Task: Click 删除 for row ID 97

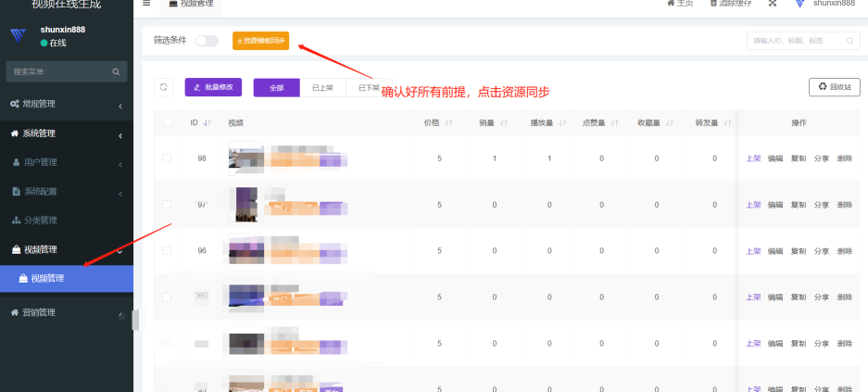Action: [845, 205]
